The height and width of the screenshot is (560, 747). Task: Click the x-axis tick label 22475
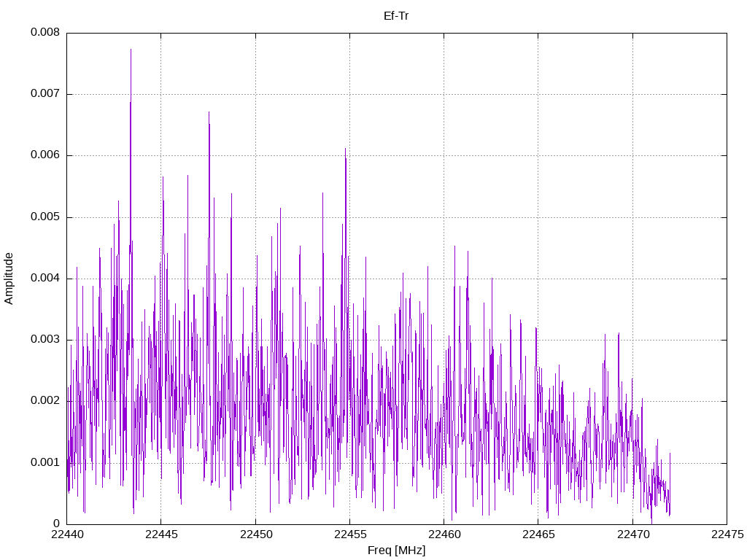point(727,534)
